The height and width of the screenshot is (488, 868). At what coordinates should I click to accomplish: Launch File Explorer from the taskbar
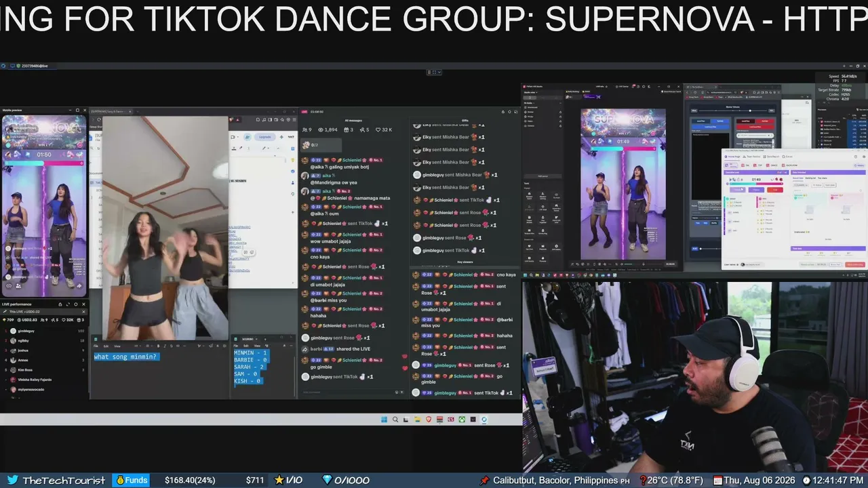tap(417, 420)
